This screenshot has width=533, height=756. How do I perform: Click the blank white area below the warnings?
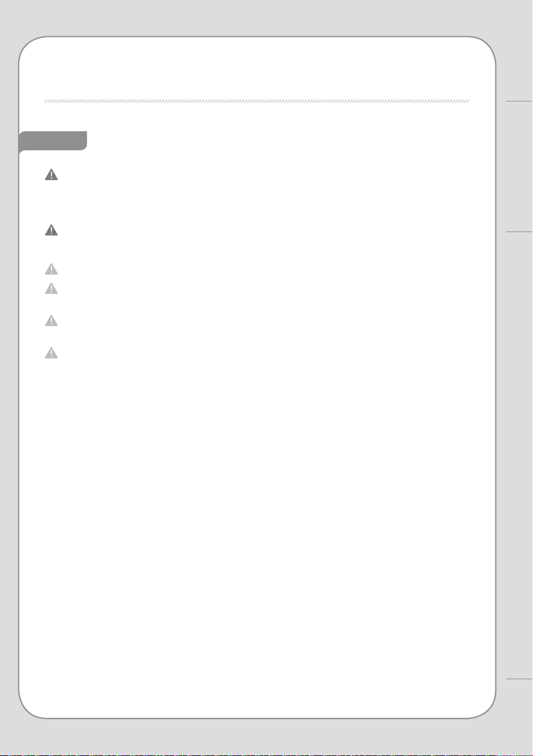click(257, 530)
